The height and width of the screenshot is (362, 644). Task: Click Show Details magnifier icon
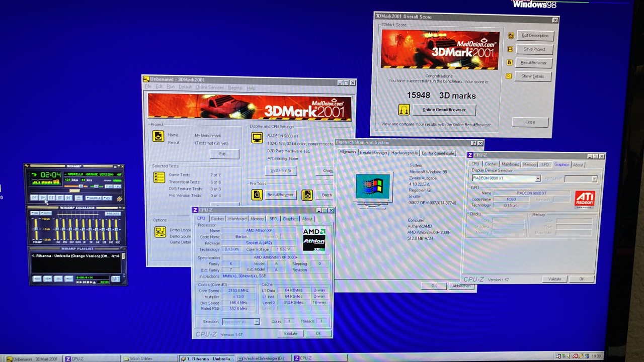[509, 76]
